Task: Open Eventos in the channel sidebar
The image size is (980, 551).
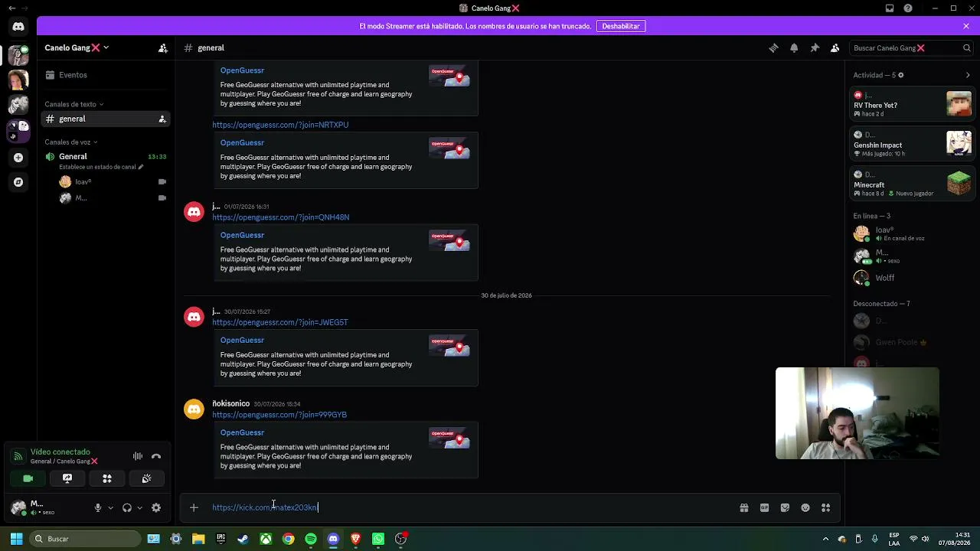Action: coord(106,75)
